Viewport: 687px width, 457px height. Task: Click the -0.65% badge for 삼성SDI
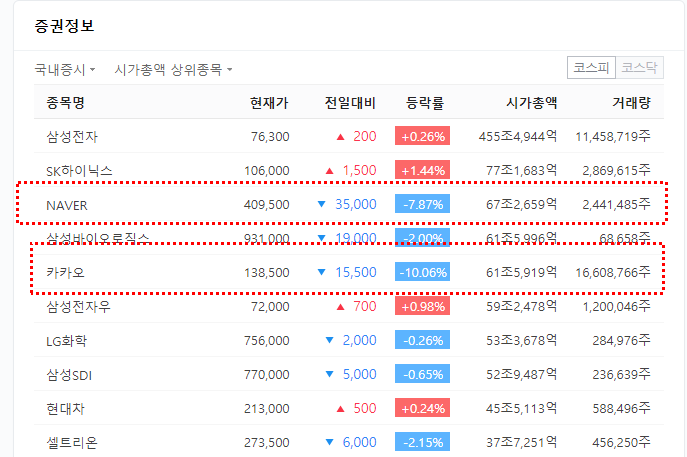pyautogui.click(x=422, y=374)
